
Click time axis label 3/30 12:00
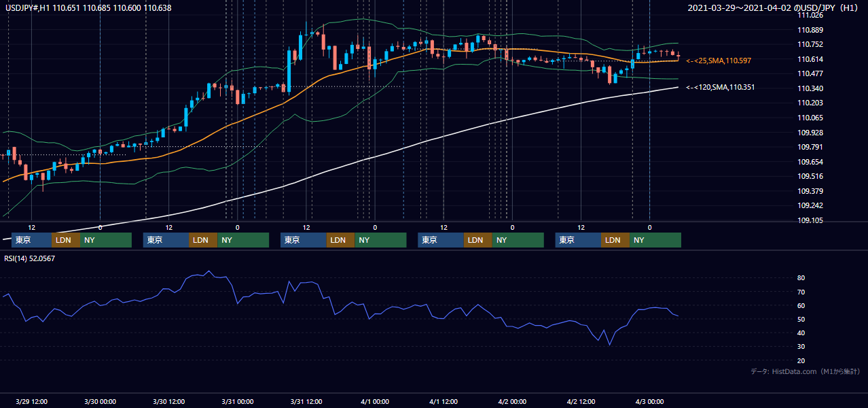168,401
